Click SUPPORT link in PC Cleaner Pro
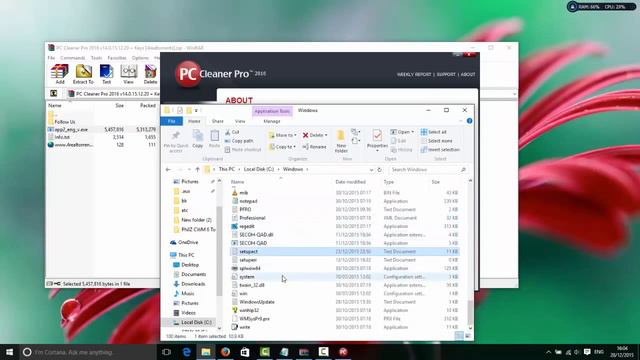 446,74
